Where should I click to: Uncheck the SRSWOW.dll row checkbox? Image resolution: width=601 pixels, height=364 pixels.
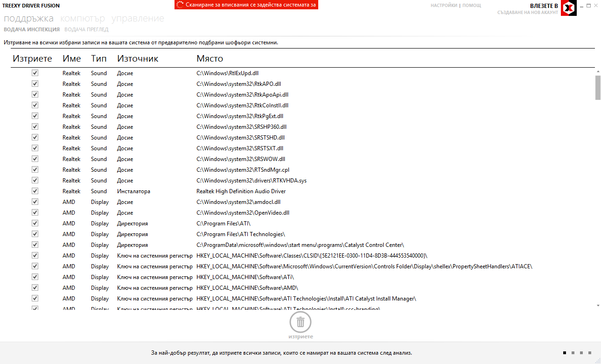tap(35, 159)
